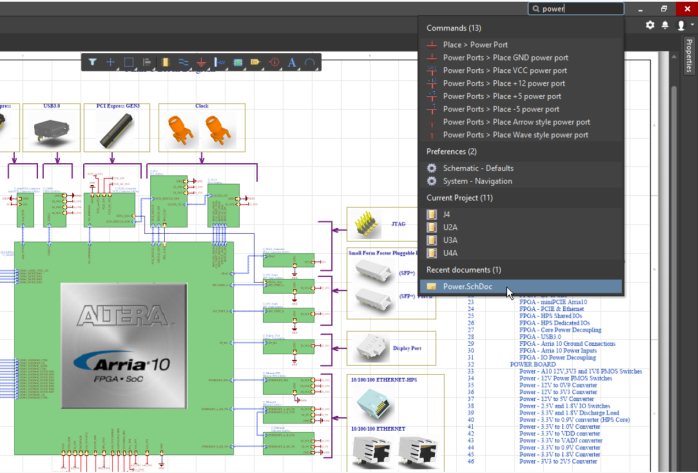Click the gear icon beside Schematic - Defaults
Screen dimensions: 698x473
coord(431,168)
